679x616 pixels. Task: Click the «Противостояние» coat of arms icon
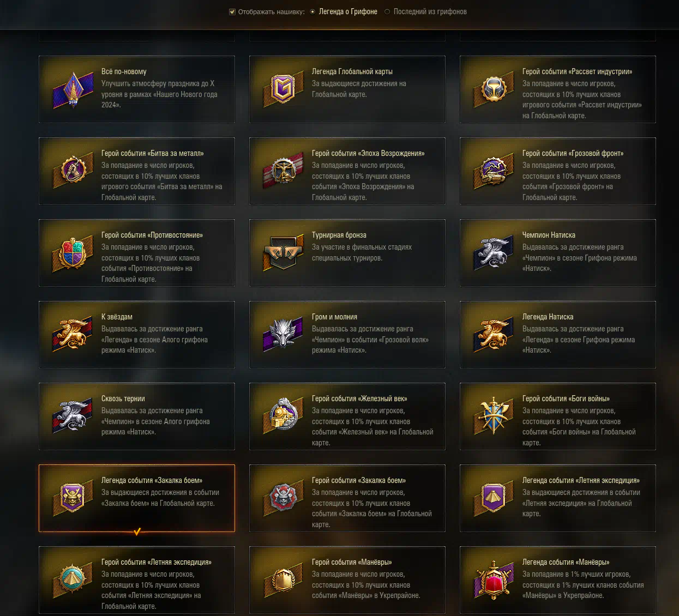(x=73, y=252)
